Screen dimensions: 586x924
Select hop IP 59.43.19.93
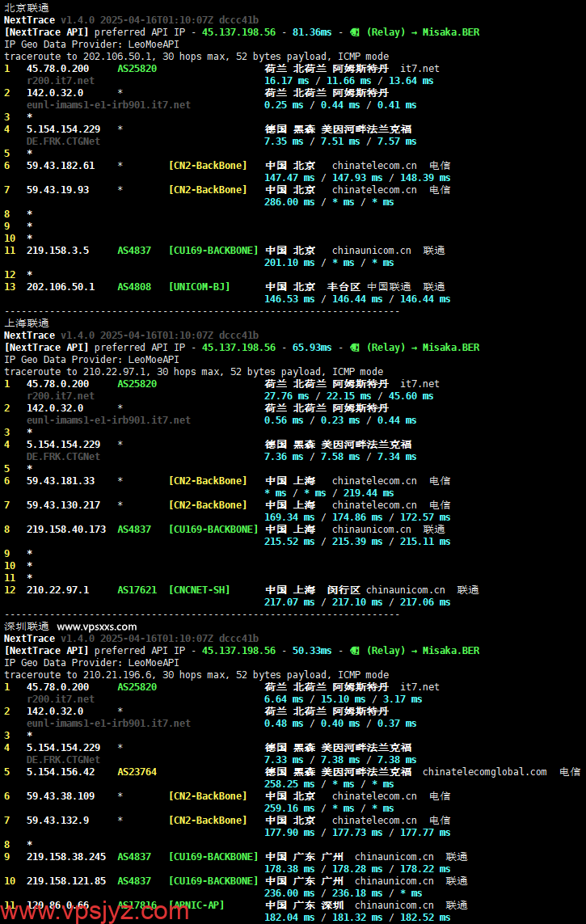57,190
